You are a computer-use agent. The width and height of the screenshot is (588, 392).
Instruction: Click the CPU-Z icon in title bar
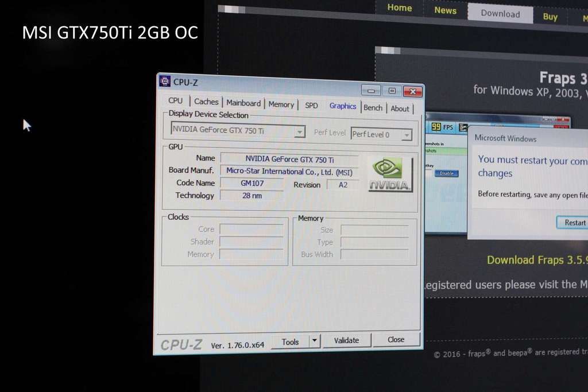(165, 81)
